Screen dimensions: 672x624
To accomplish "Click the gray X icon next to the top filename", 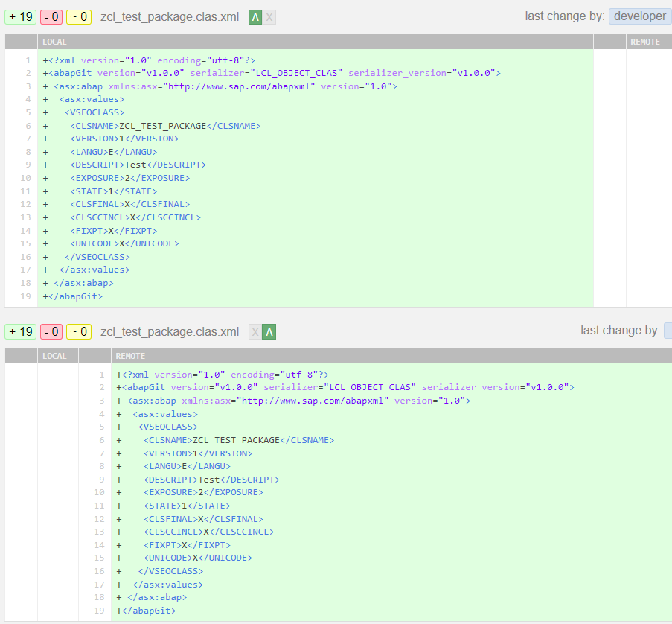I will pyautogui.click(x=270, y=16).
